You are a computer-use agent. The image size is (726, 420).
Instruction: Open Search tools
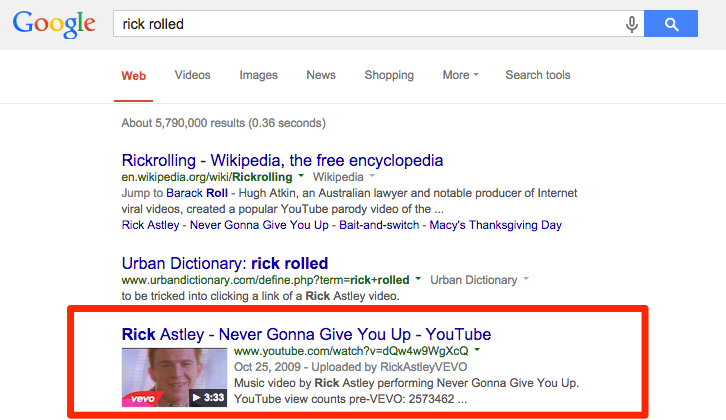[x=538, y=75]
